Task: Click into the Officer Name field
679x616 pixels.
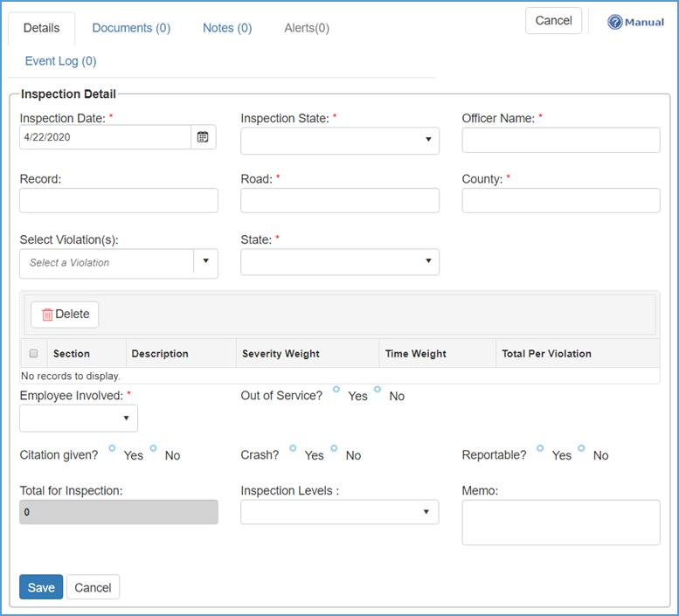Action: click(x=561, y=140)
